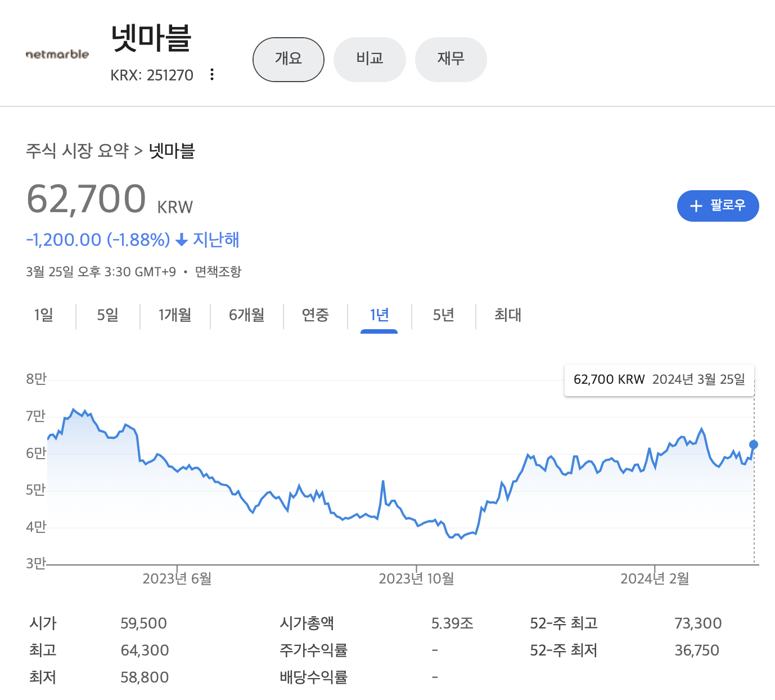Click the current price 62,700
The image size is (775, 700).
coord(86,199)
